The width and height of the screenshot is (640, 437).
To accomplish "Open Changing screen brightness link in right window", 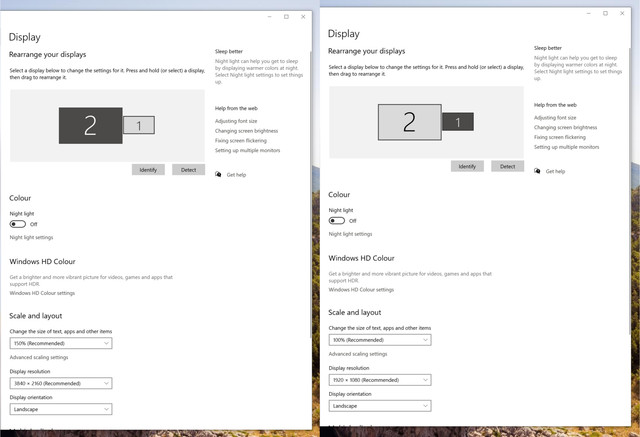I will (x=566, y=127).
